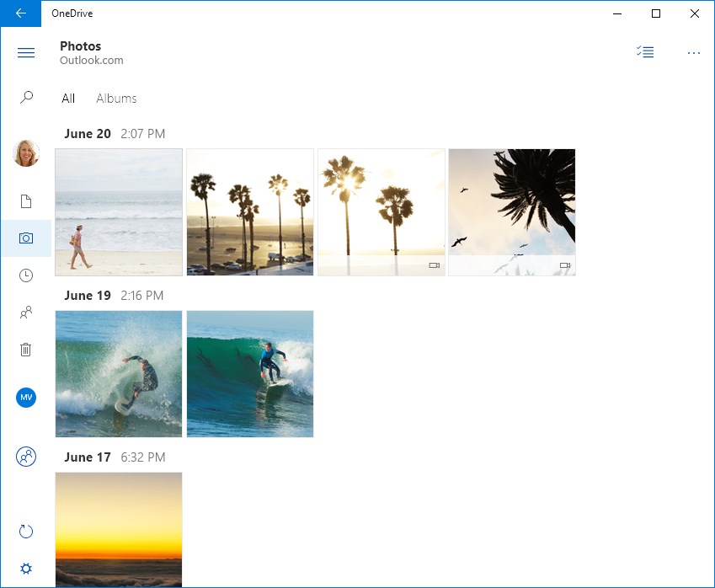The width and height of the screenshot is (715, 588).
Task: Open the Recycle bin from the sidebar
Action: pos(25,349)
